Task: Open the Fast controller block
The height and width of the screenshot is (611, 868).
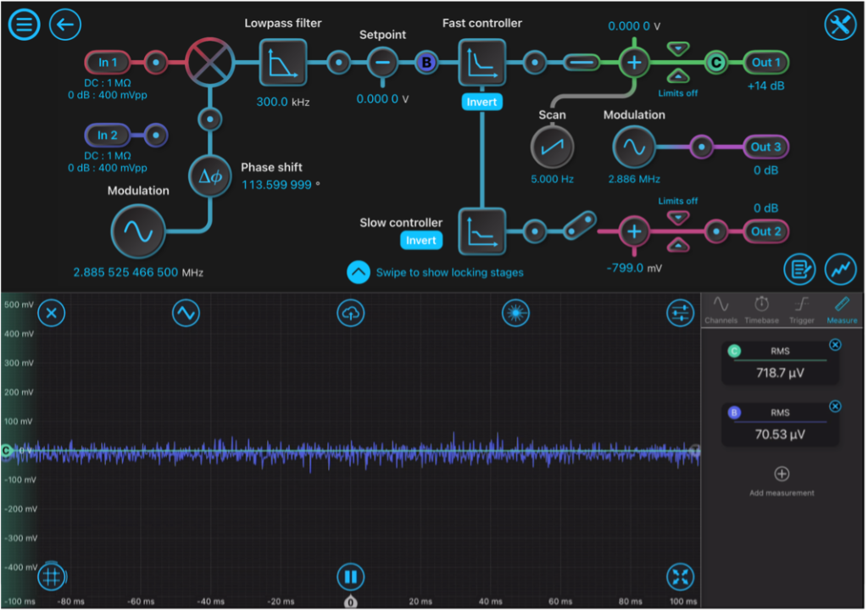Action: click(481, 62)
